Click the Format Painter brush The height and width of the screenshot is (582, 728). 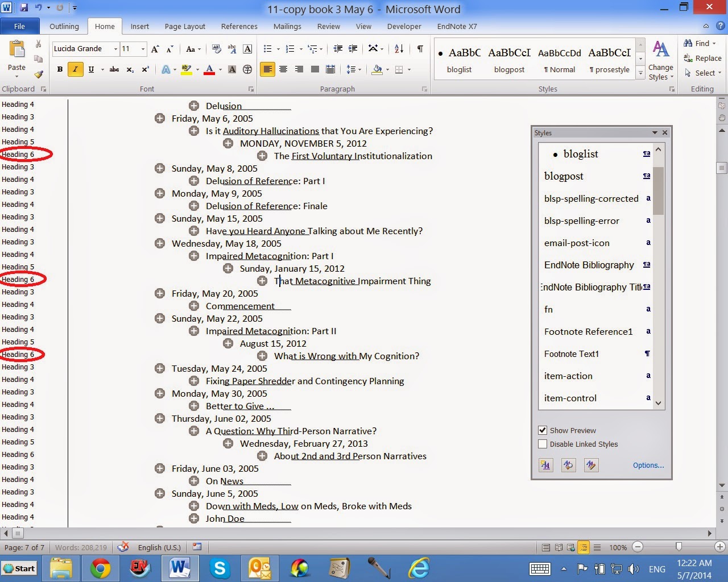(39, 74)
